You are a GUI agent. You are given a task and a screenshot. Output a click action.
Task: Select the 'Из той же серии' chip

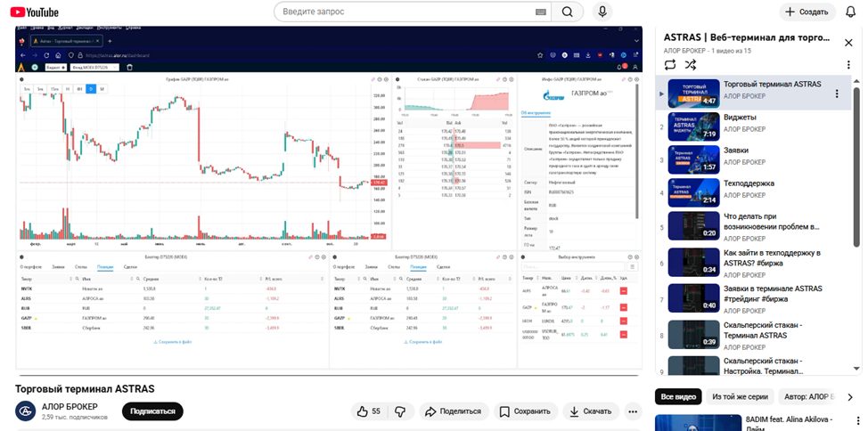pos(739,397)
